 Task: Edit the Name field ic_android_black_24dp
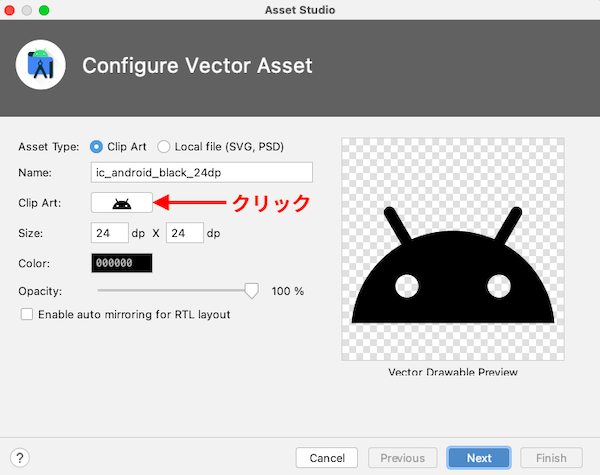pyautogui.click(x=202, y=172)
